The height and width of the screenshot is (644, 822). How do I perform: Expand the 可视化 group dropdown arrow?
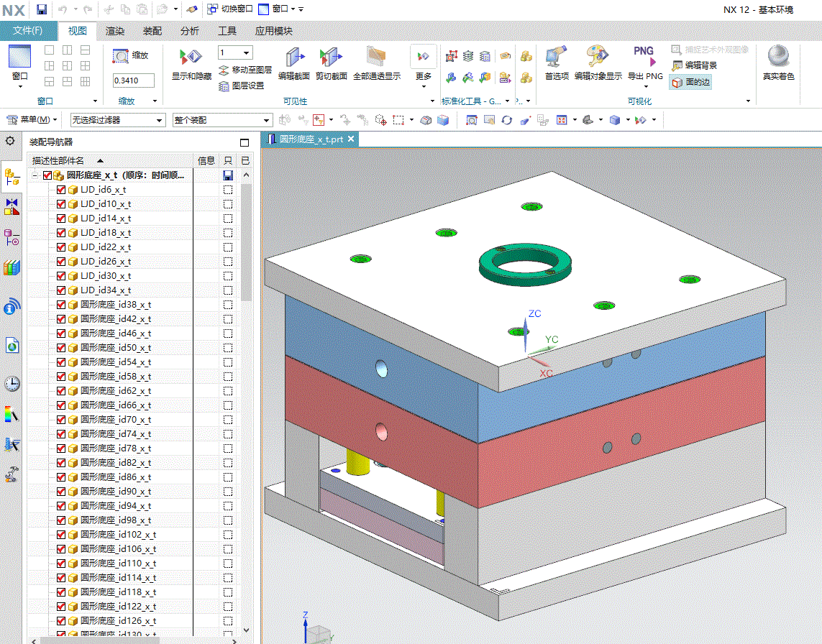(x=748, y=101)
